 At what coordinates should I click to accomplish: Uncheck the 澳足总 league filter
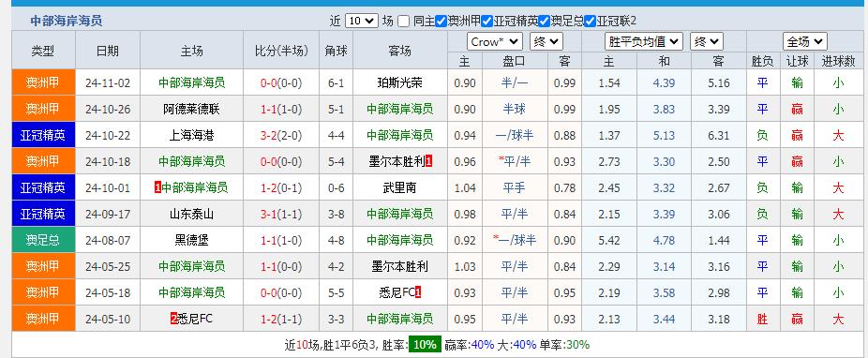544,22
